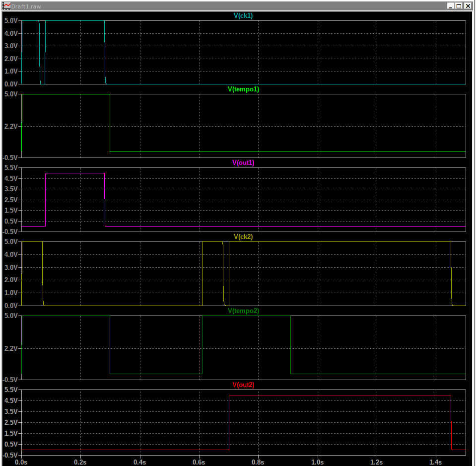Click the V(ck1) trace label
476x466 pixels.
pyautogui.click(x=243, y=15)
